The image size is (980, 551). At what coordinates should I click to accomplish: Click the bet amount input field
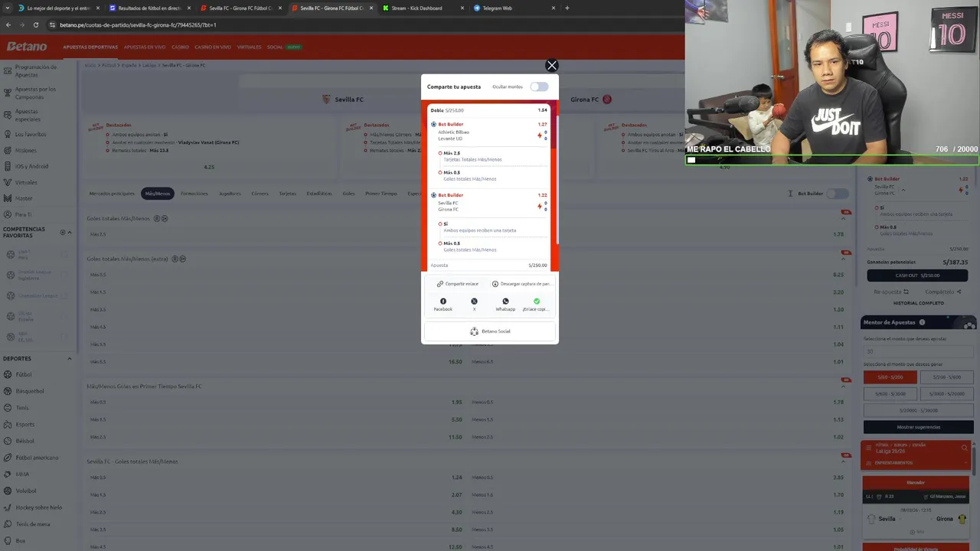pos(918,351)
